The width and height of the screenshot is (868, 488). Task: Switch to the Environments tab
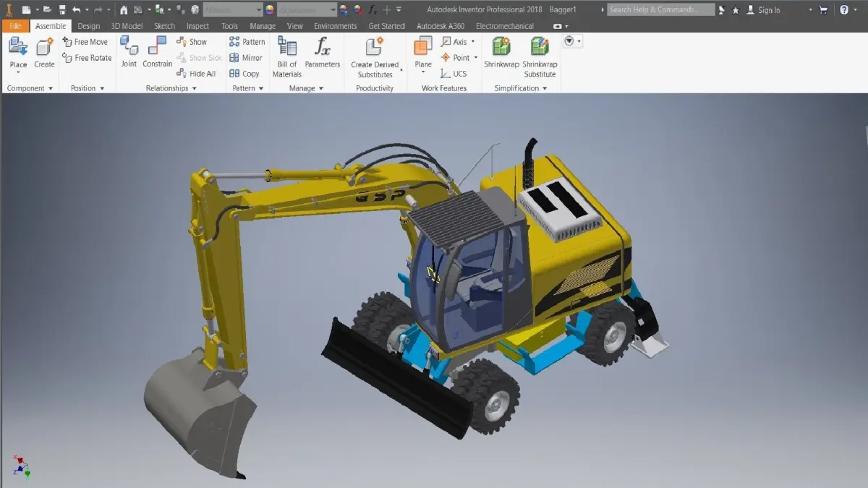pos(335,26)
